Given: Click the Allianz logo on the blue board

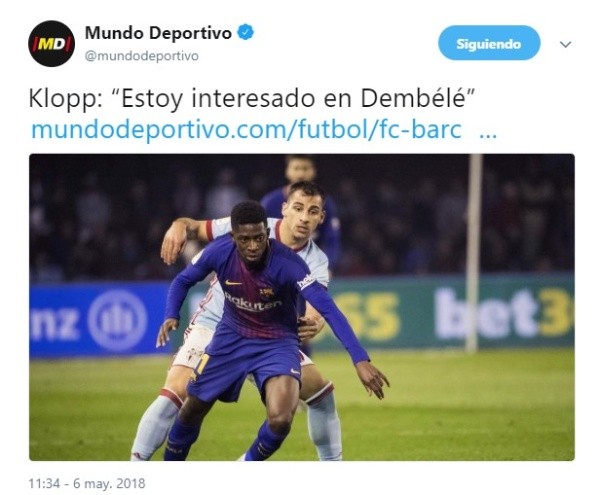Looking at the screenshot, I should click(117, 320).
